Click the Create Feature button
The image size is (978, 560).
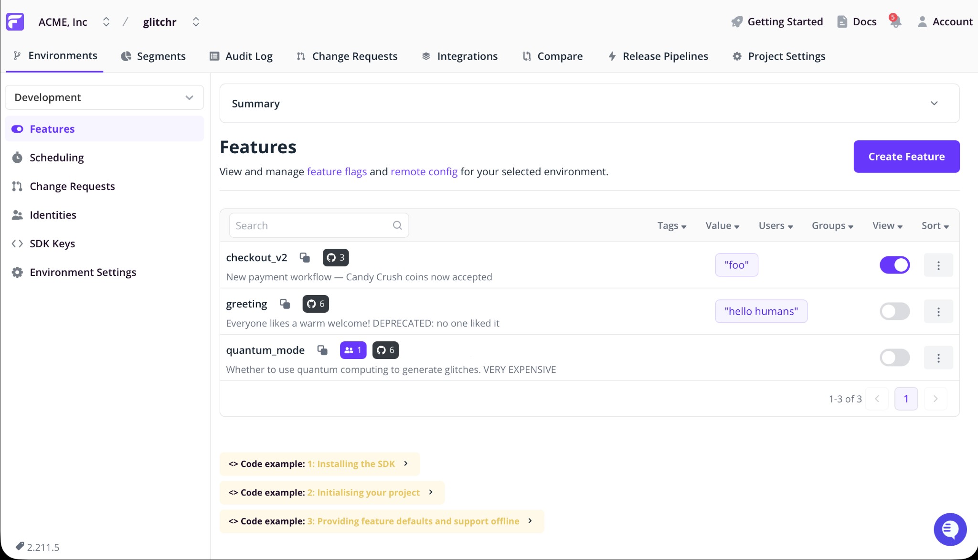coord(906,157)
